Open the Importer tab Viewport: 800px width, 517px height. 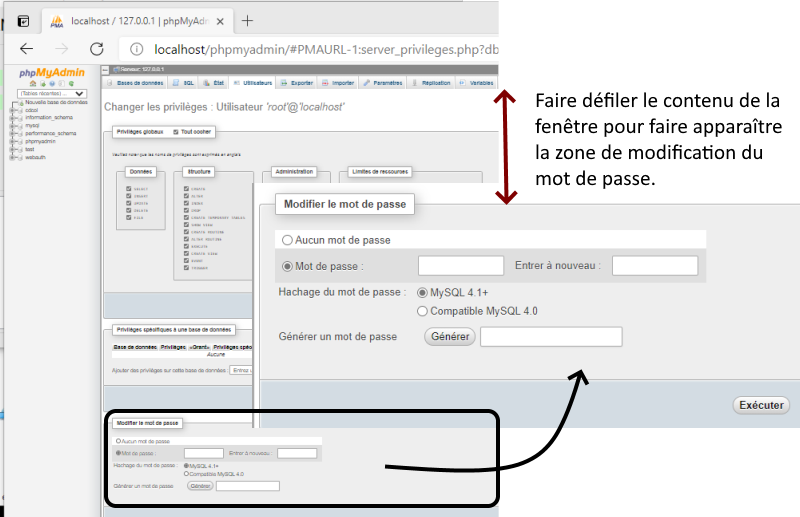point(337,83)
